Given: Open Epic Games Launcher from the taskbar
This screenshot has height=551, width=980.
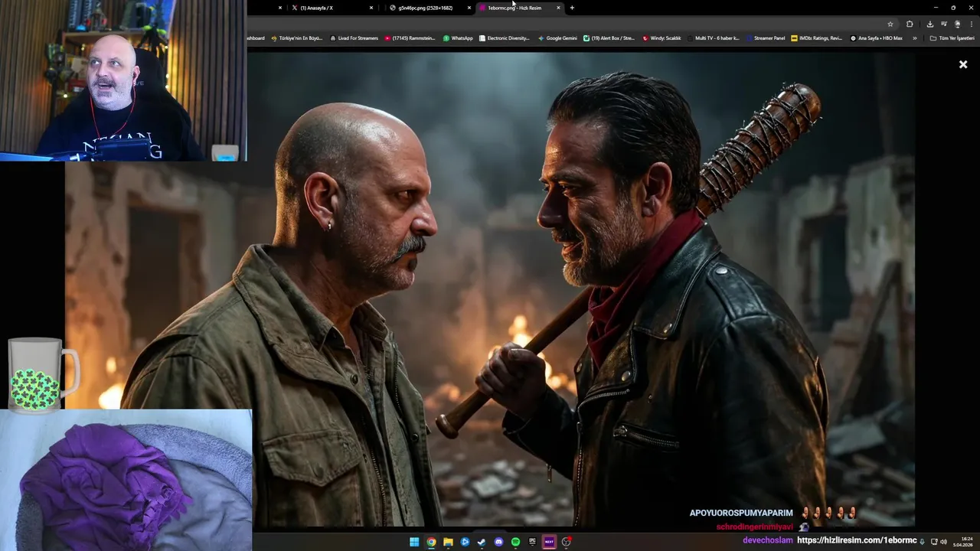Looking at the screenshot, I should [x=532, y=542].
